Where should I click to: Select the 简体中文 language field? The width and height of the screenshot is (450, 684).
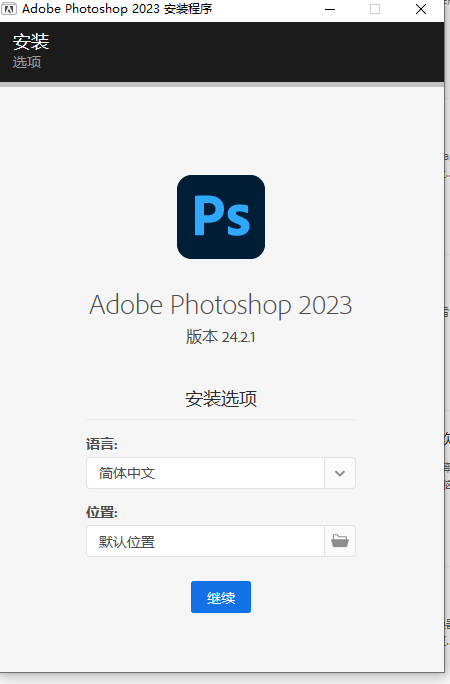(205, 473)
